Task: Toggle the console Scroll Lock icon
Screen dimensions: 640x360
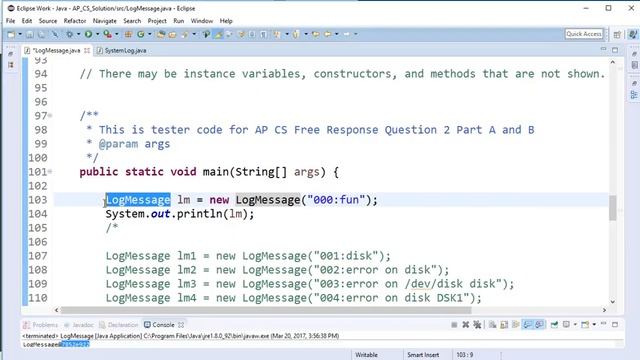Action: 504,325
